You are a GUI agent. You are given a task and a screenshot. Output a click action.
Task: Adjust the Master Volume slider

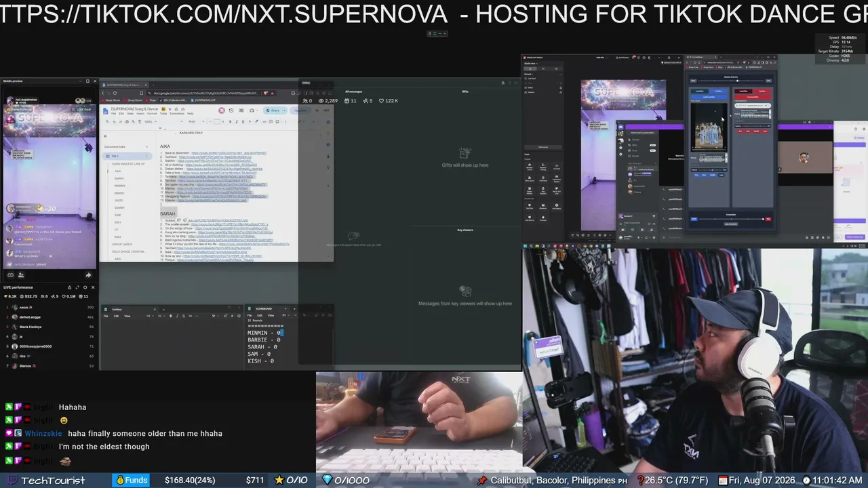(x=731, y=81)
